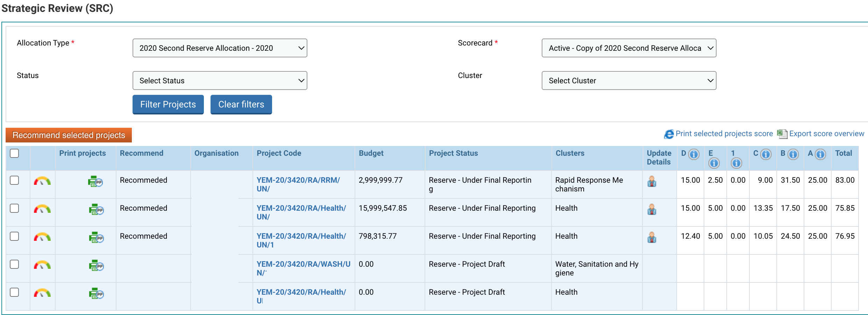Print the last Health draft project
This screenshot has height=315, width=868.
96,294
